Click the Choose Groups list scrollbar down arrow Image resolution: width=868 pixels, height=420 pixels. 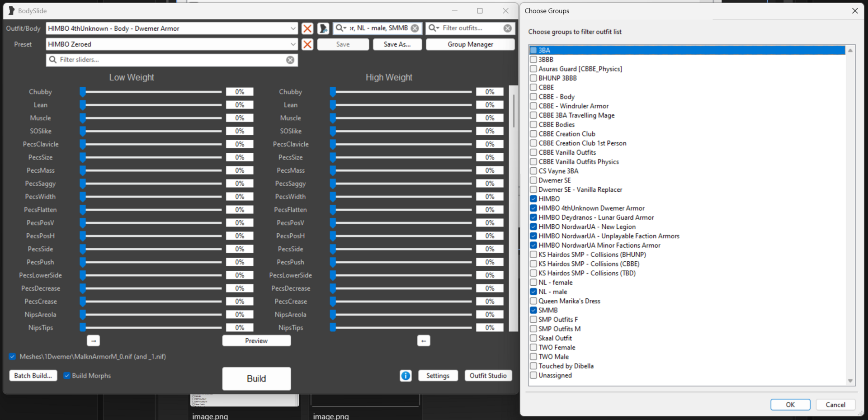[850, 381]
